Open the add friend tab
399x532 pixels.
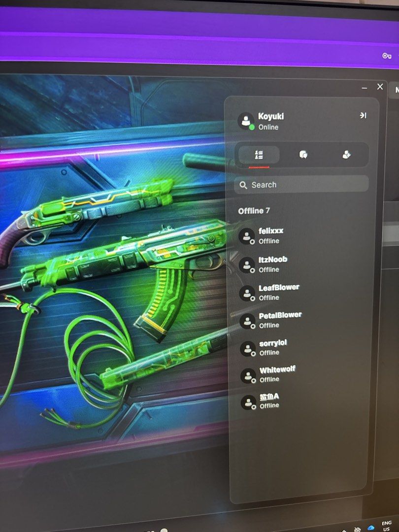tap(346, 155)
